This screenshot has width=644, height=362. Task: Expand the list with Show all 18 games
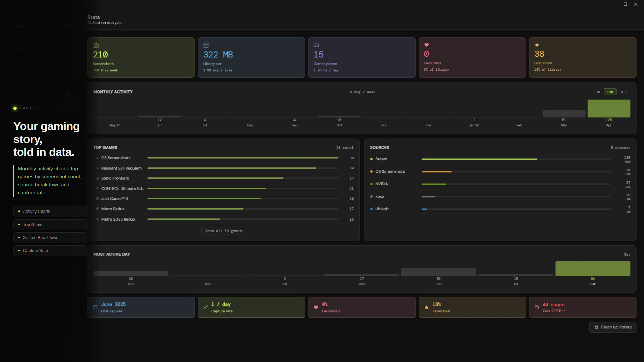(223, 231)
